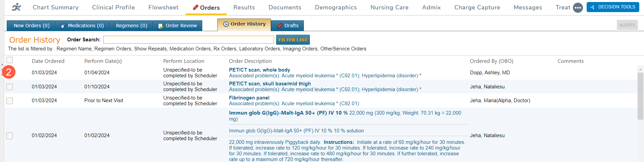Viewport: 644px width, 162px height.
Task: Click the Decision Tools button
Action: click(x=613, y=7)
